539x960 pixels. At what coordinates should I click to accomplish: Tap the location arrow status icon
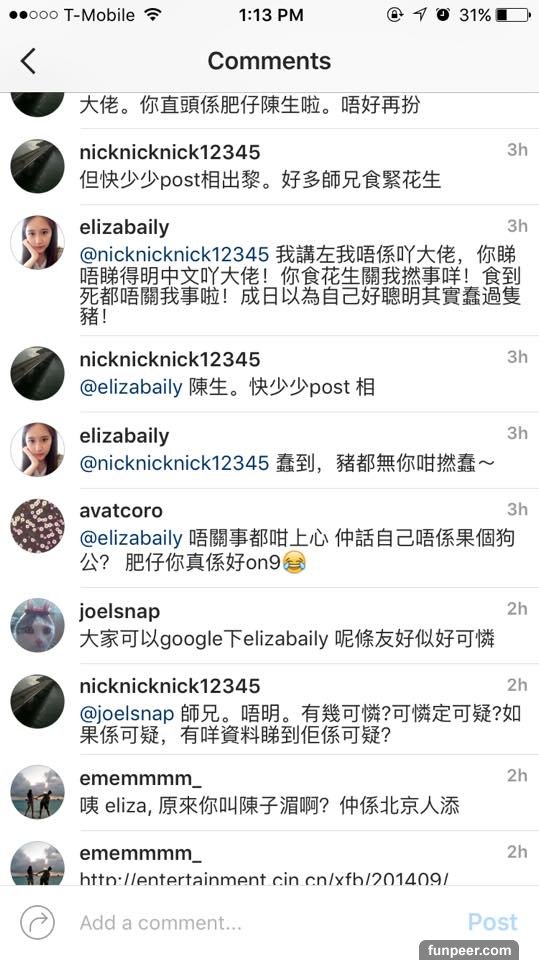(420, 15)
